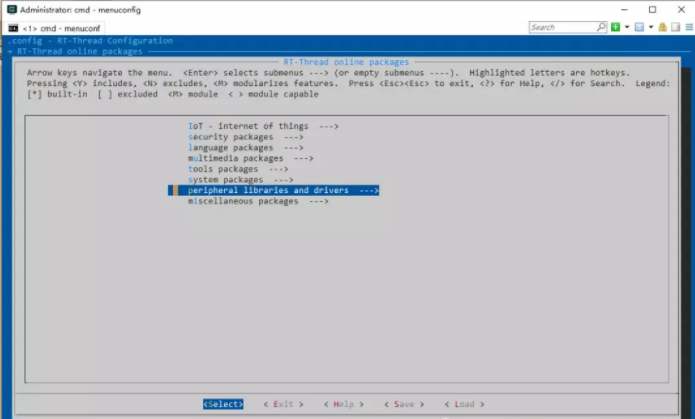Click the blue active consoles icon
Screen dimensions: 695x419
pyautogui.click(x=639, y=27)
